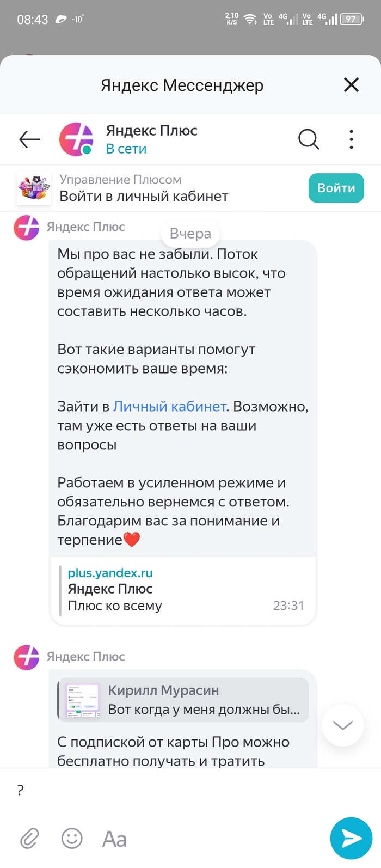Tap the Яндекс Плюс chat avatar
This screenshot has height=868, width=381.
pyautogui.click(x=76, y=139)
